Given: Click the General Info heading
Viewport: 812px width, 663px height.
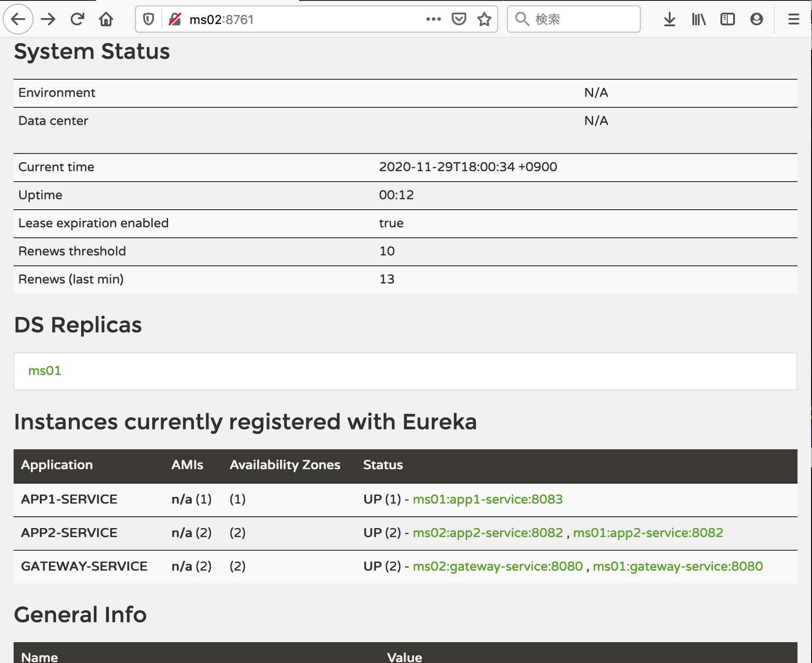Looking at the screenshot, I should [x=80, y=615].
